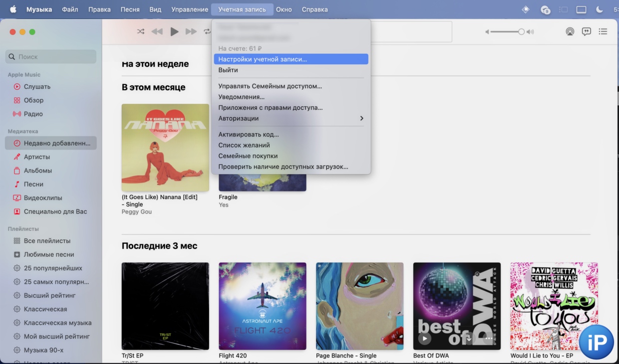
Task: Open Flight 420 album cover
Action: [x=263, y=306]
